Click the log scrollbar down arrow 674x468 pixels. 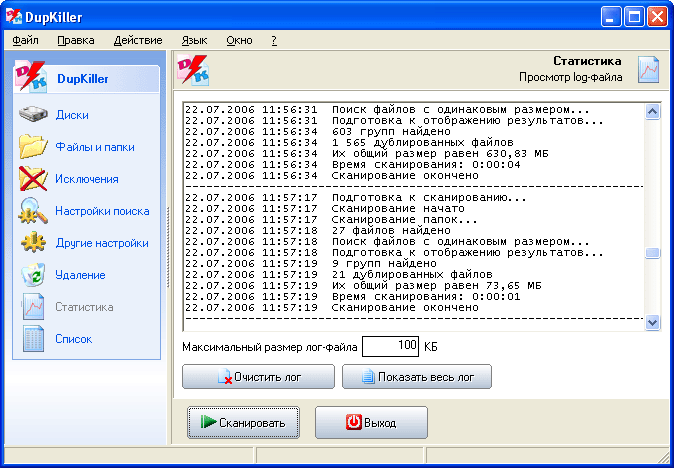(653, 322)
